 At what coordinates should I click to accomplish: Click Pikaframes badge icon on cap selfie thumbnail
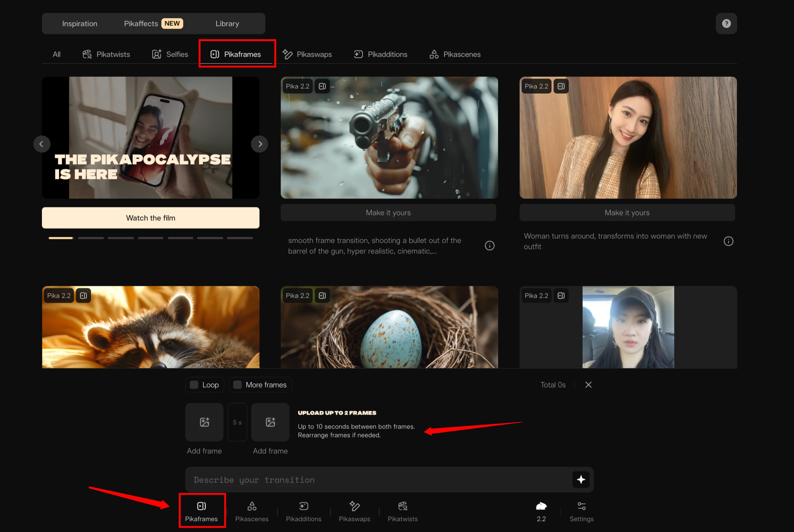click(x=561, y=295)
